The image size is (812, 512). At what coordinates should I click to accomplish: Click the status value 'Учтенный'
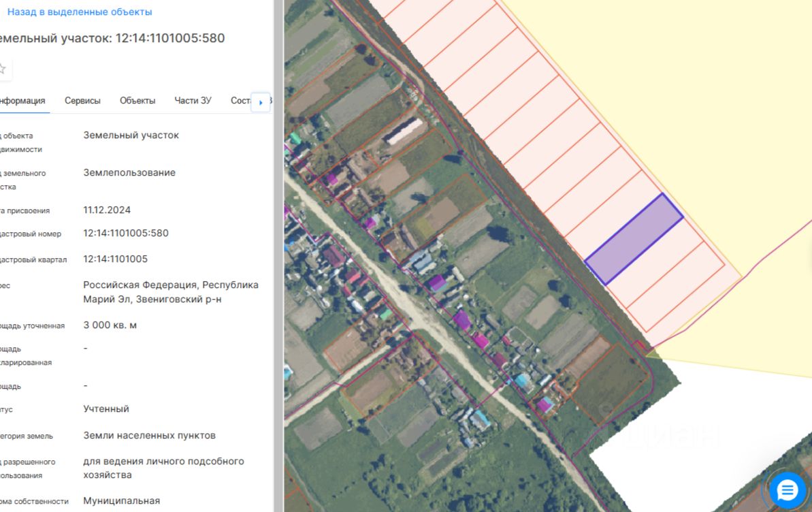[x=106, y=409]
